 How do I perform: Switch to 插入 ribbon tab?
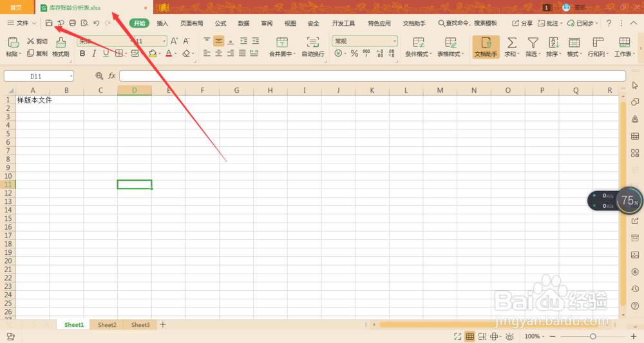pos(162,23)
